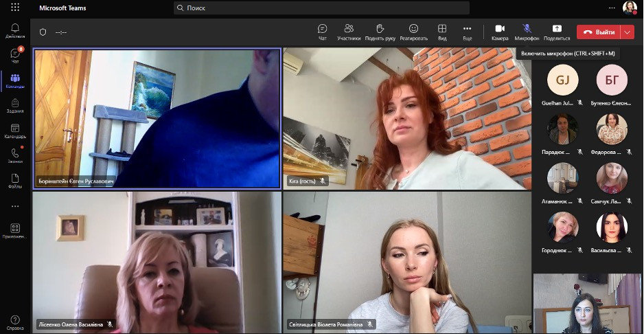Open Apps (Приложения) in the sidebar
This screenshot has width=644, height=334.
(15, 231)
